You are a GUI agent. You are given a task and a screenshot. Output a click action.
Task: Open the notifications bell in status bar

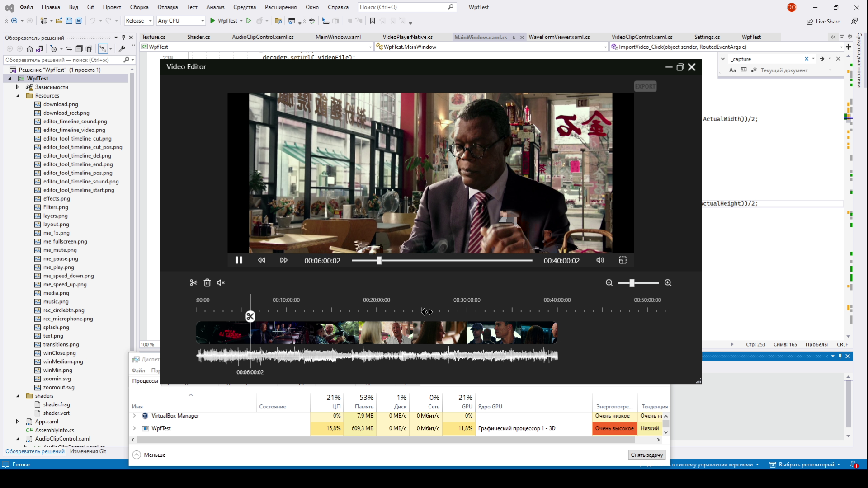click(854, 465)
